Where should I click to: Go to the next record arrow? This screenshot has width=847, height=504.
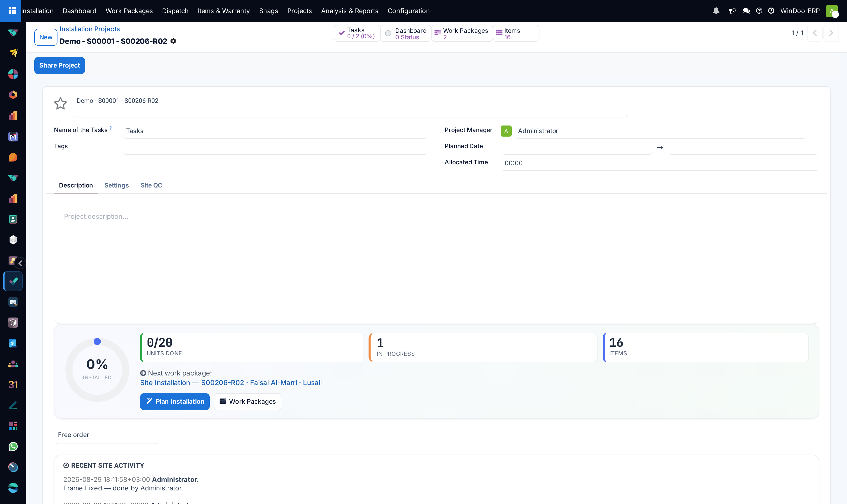point(831,33)
